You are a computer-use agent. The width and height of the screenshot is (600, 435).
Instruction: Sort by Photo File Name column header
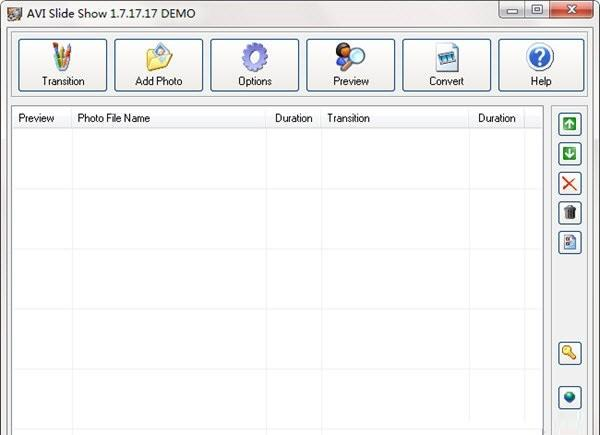[x=168, y=118]
